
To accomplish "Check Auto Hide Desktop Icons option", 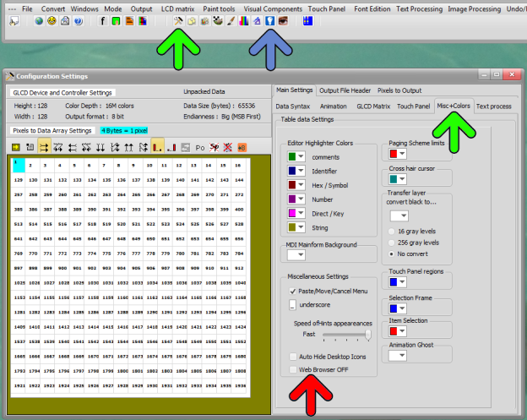I will (293, 357).
